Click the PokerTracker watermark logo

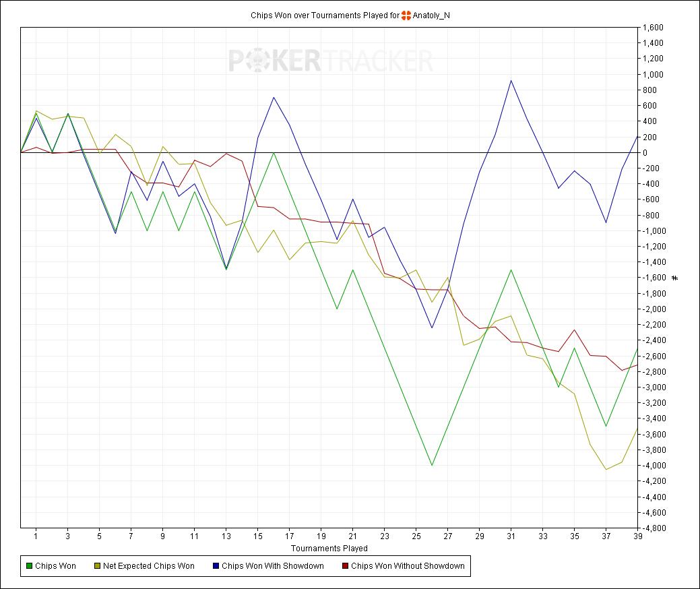pyautogui.click(x=330, y=61)
